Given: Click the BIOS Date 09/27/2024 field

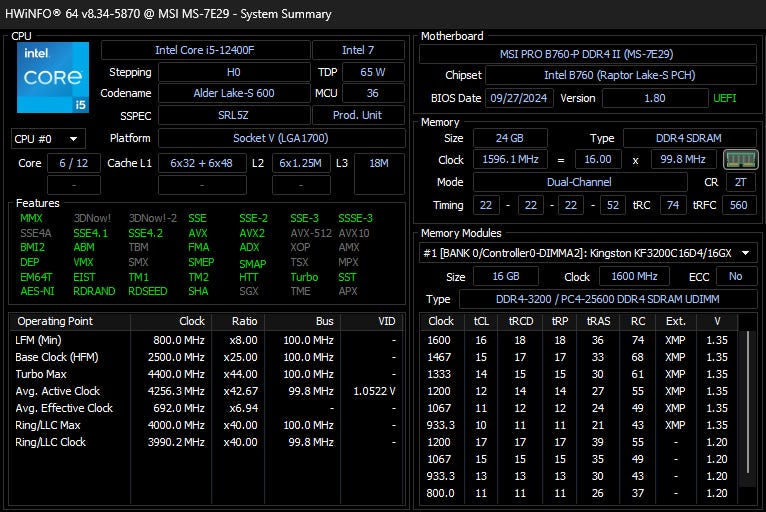Looking at the screenshot, I should point(519,98).
